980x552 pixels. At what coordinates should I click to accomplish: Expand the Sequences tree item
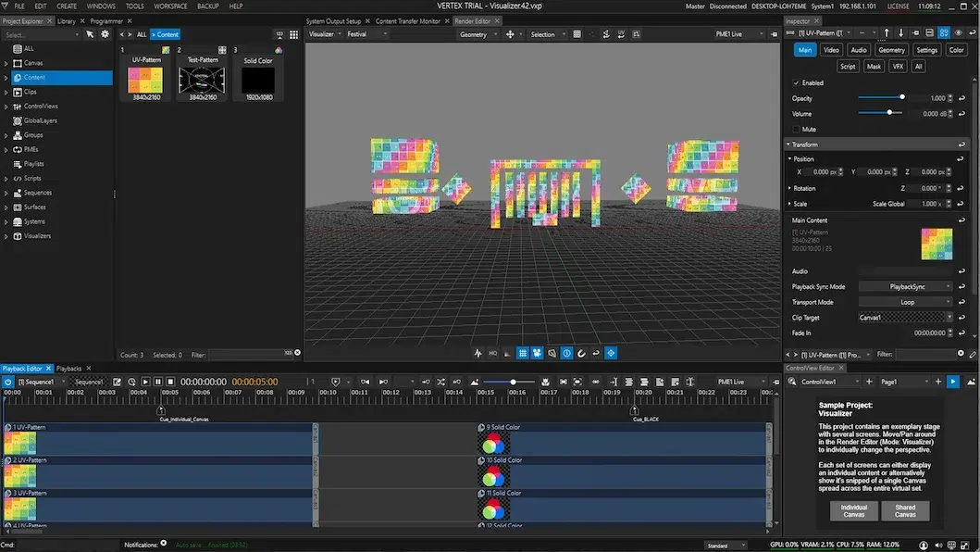coord(6,193)
